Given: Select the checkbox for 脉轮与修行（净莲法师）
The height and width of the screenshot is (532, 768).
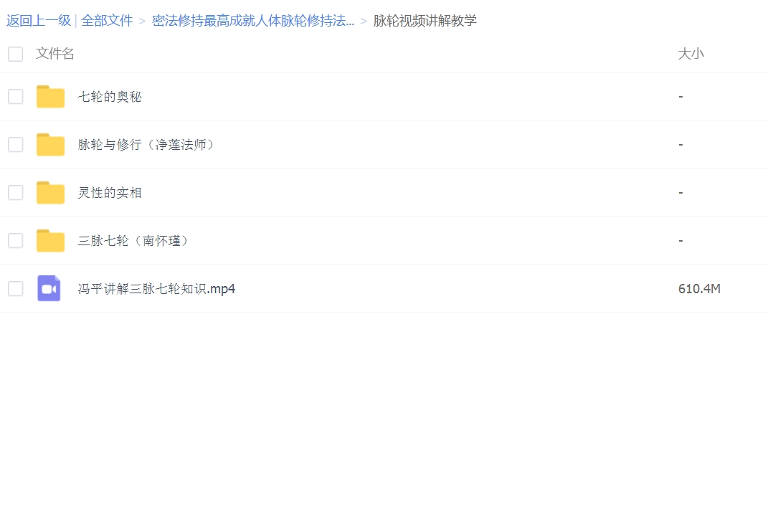Looking at the screenshot, I should point(15,145).
